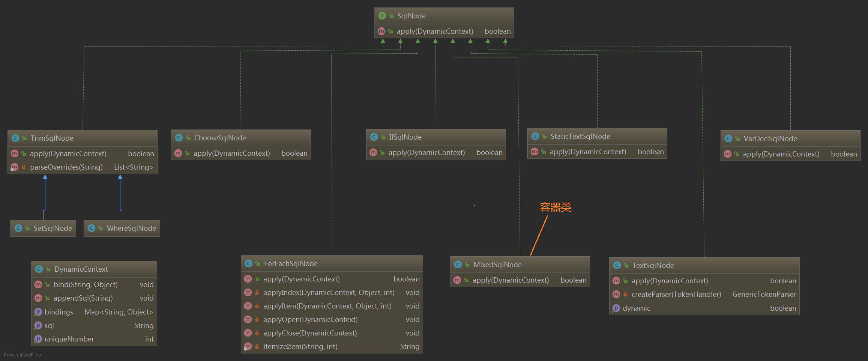This screenshot has height=361, width=868.
Task: Click method icon beside parseOverrides(String)
Action: 15,167
